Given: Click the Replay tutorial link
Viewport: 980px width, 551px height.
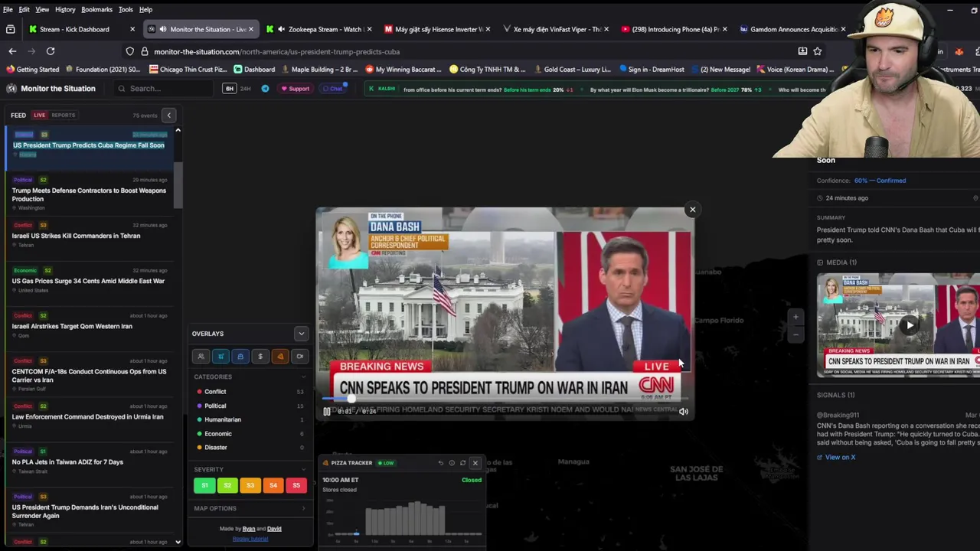Looking at the screenshot, I should coord(250,539).
